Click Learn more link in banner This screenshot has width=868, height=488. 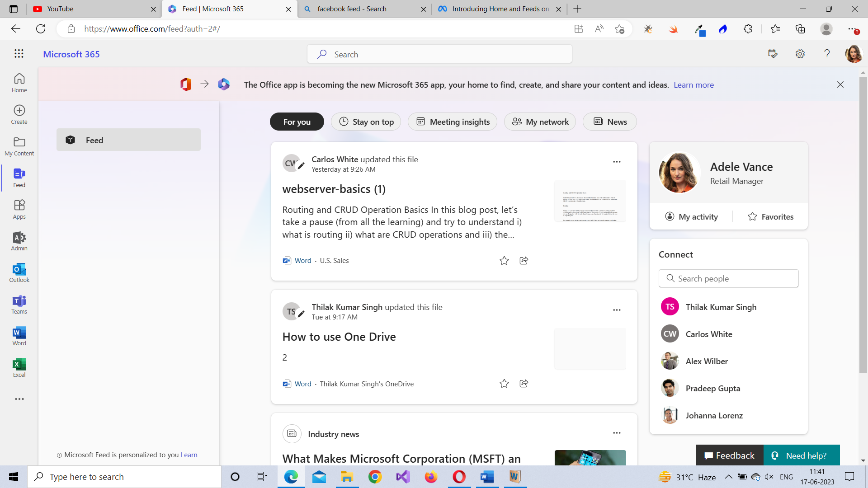693,85
